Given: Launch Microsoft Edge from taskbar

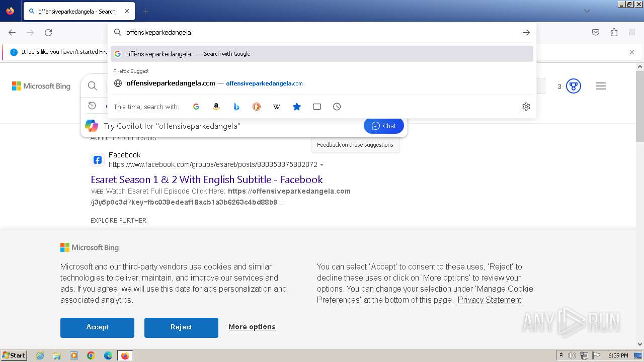Looking at the screenshot, I should point(108,355).
